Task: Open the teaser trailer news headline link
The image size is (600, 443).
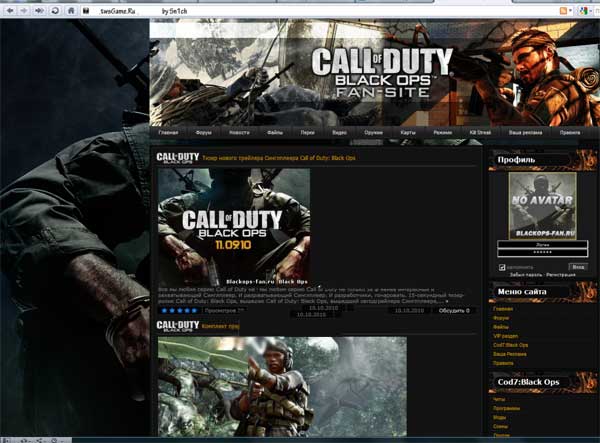Action: click(279, 158)
